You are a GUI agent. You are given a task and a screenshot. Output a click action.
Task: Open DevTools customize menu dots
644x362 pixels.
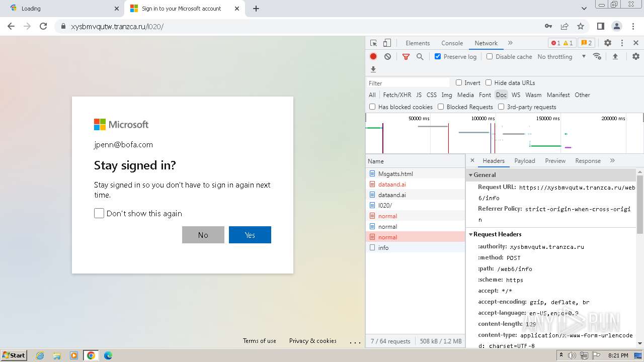(622, 43)
